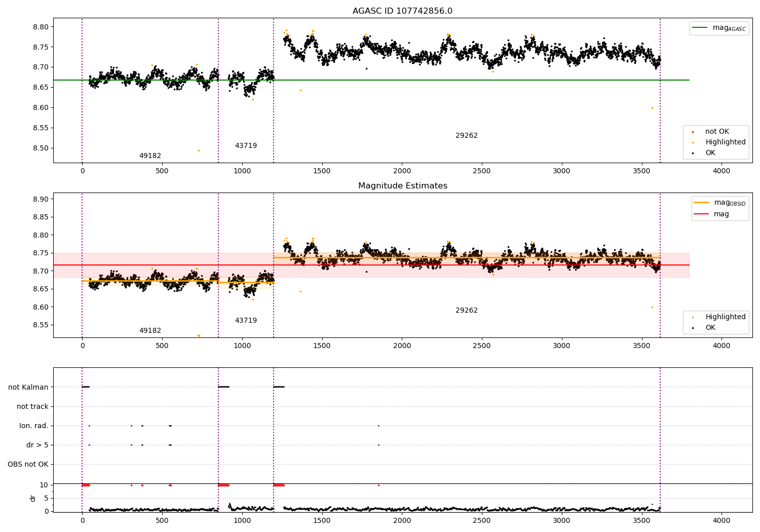Click the 8.50 y-axis tick label

pyautogui.click(x=41, y=148)
